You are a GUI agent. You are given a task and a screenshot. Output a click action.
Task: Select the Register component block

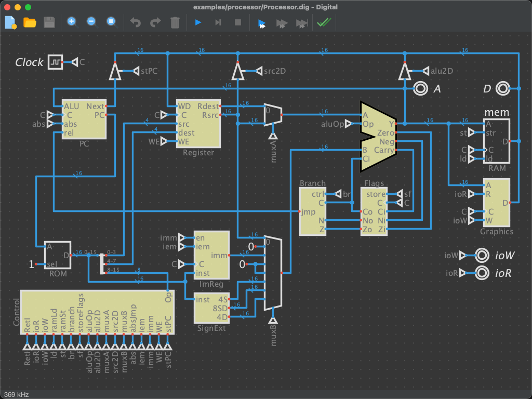(x=198, y=124)
